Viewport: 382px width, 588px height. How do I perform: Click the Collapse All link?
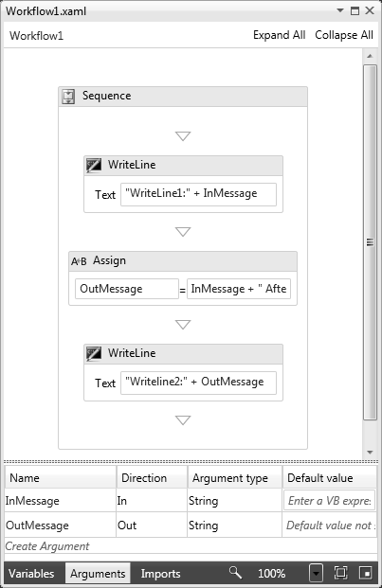tap(344, 35)
